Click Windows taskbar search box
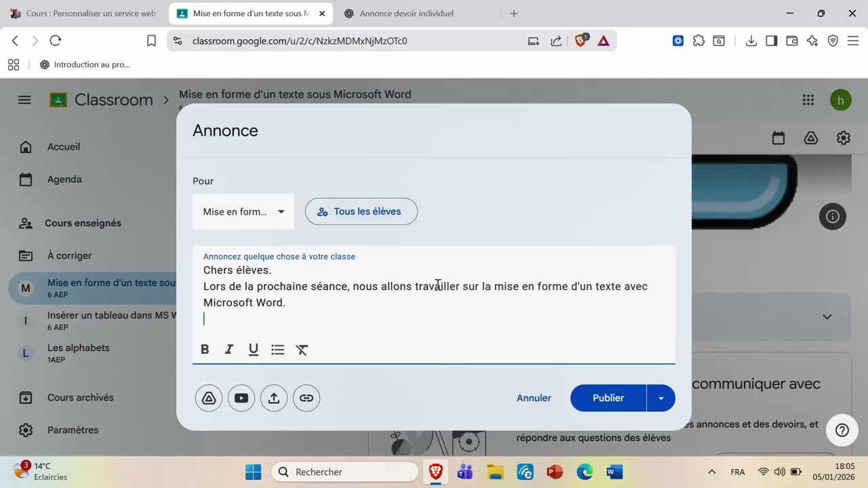This screenshot has height=488, width=868. (x=345, y=472)
